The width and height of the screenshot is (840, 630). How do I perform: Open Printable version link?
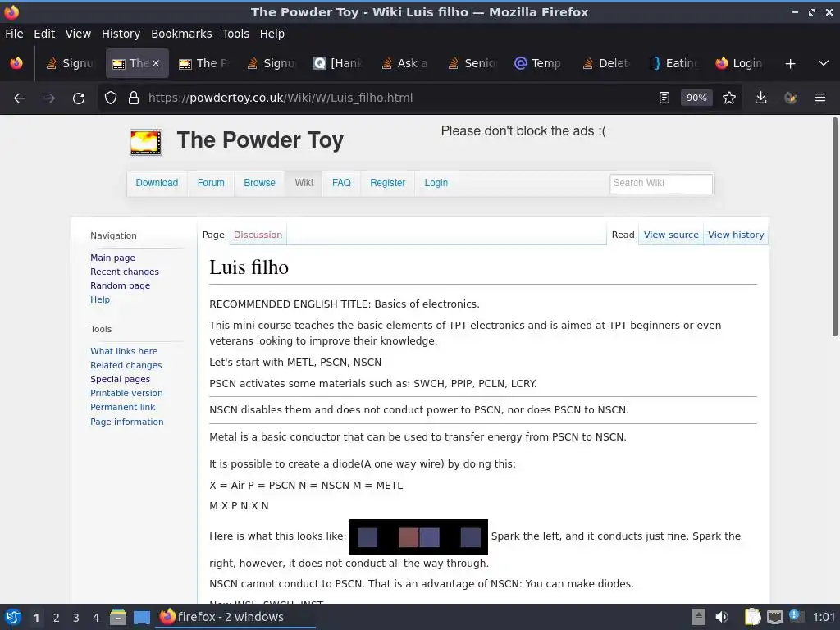click(x=126, y=393)
